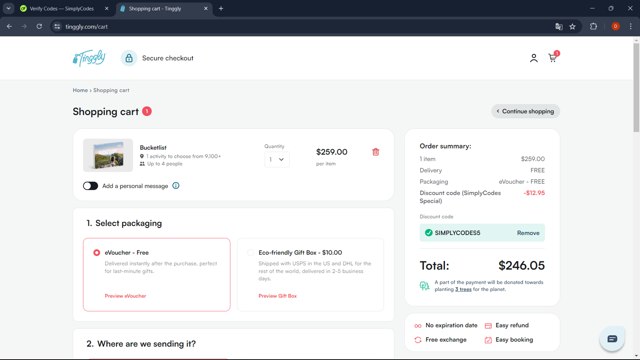The height and width of the screenshot is (360, 640).
Task: Click the browser forward arrow
Action: point(24,27)
